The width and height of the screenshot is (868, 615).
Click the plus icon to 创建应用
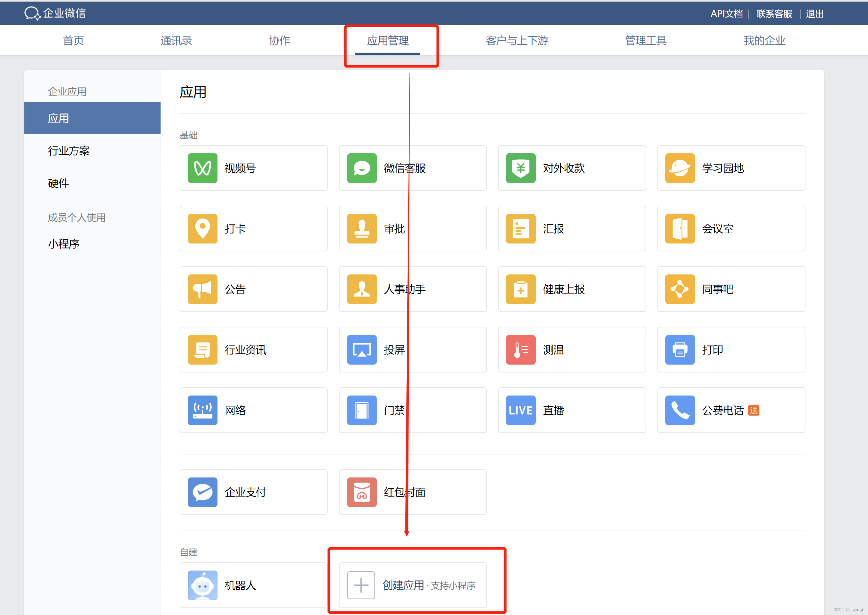pyautogui.click(x=361, y=585)
